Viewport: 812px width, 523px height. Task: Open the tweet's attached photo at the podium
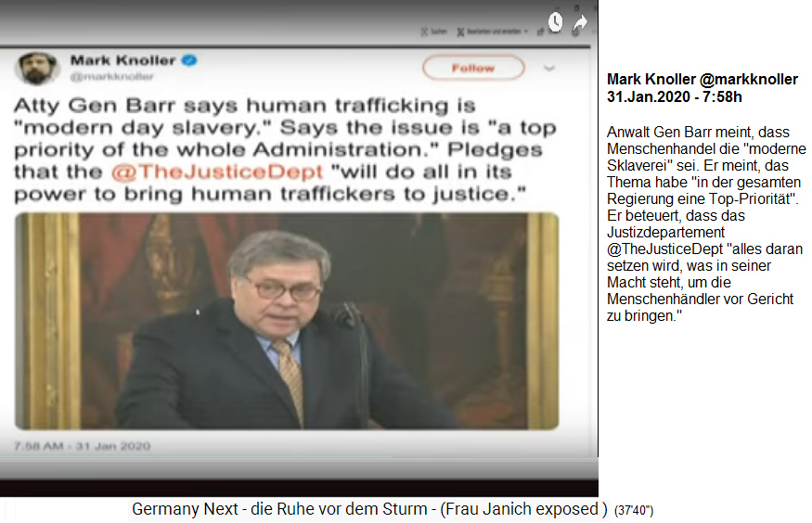point(287,321)
